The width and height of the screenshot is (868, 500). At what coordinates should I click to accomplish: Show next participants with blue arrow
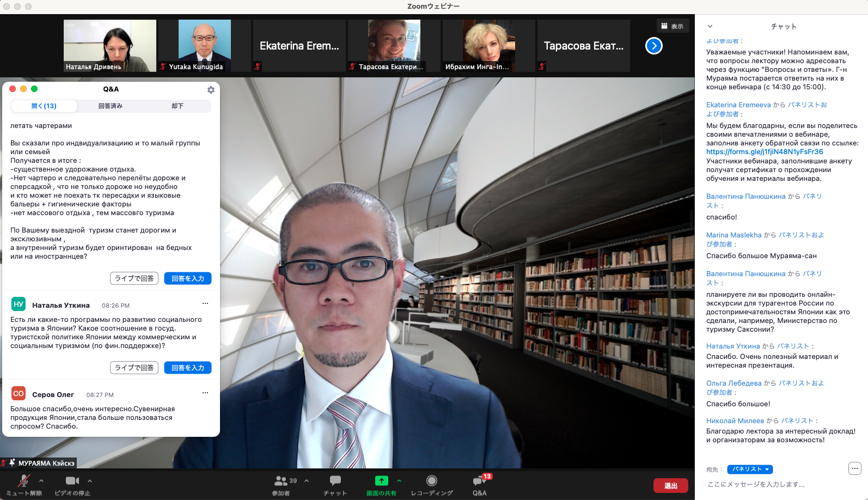click(x=653, y=46)
